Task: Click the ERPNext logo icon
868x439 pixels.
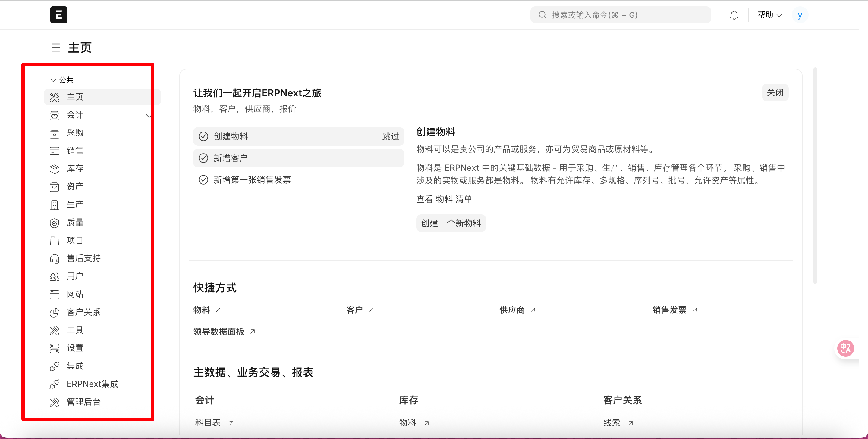Action: pos(59,15)
